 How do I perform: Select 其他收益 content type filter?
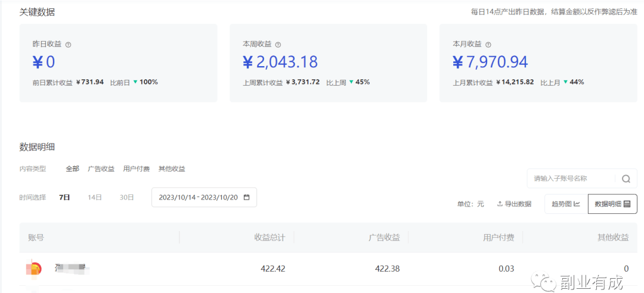click(172, 169)
